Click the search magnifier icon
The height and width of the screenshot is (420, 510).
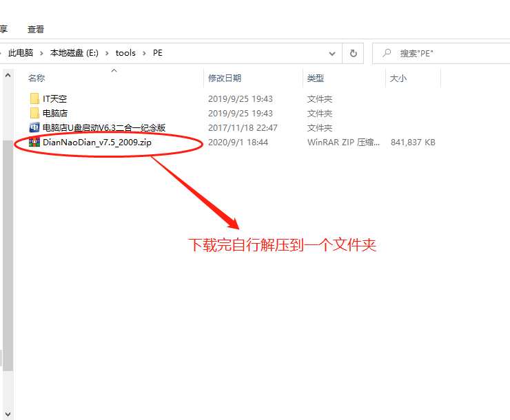pyautogui.click(x=387, y=53)
